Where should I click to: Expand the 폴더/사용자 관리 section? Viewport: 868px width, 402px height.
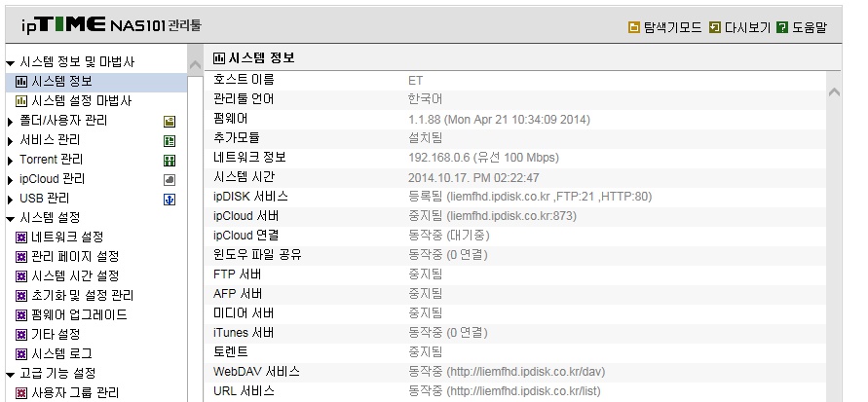point(10,121)
